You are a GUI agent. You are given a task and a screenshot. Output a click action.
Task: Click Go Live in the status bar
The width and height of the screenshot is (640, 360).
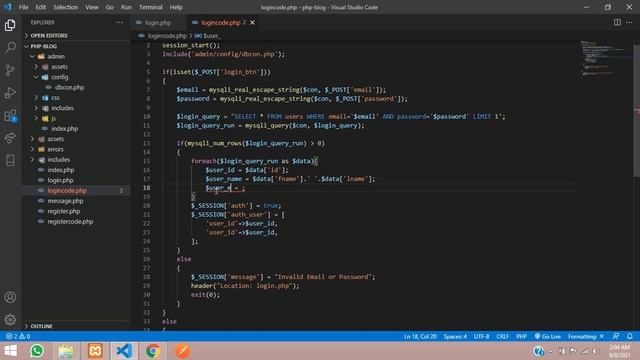547,336
